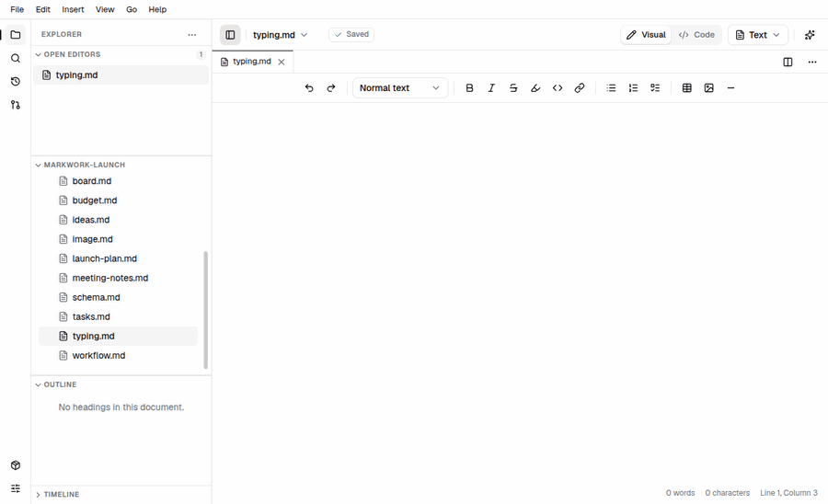Viewport: 828px width, 504px height.
Task: Open the Settings sliders icon
Action: click(16, 488)
